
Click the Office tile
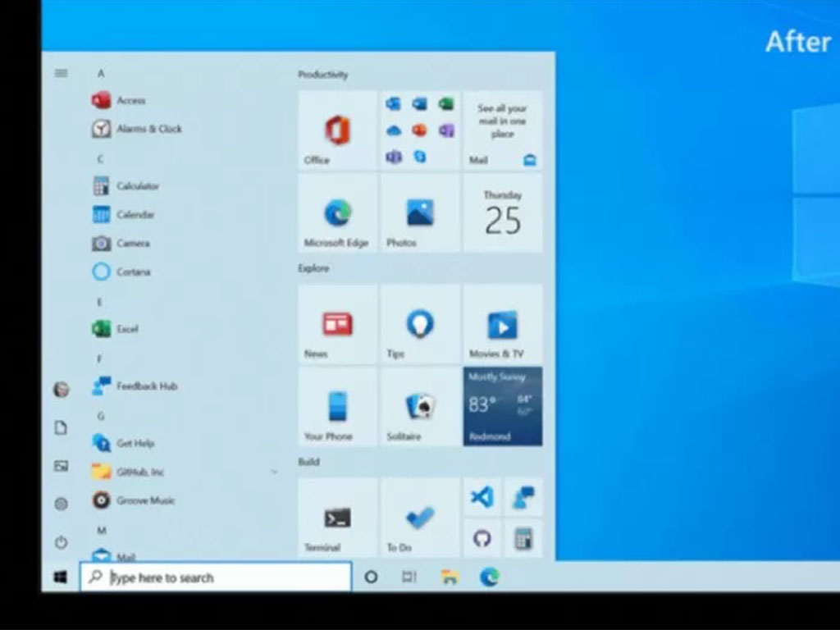[x=337, y=130]
